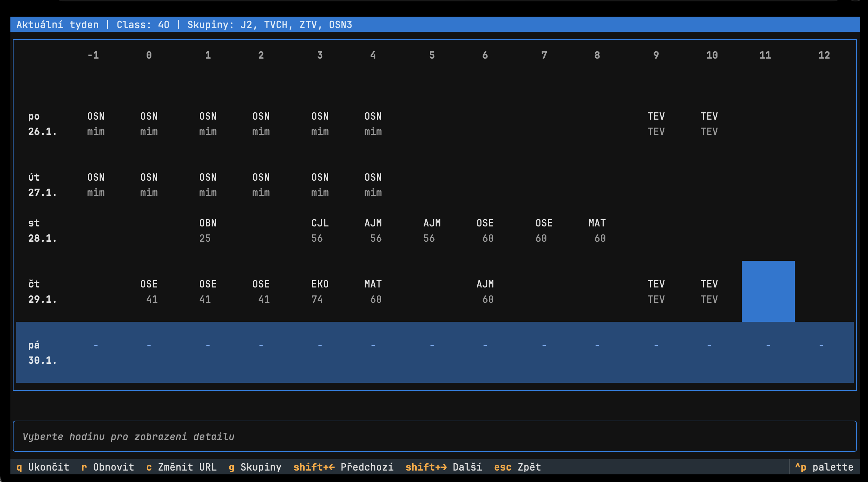Select Wednesday OBN lesson in room 25

tap(208, 230)
